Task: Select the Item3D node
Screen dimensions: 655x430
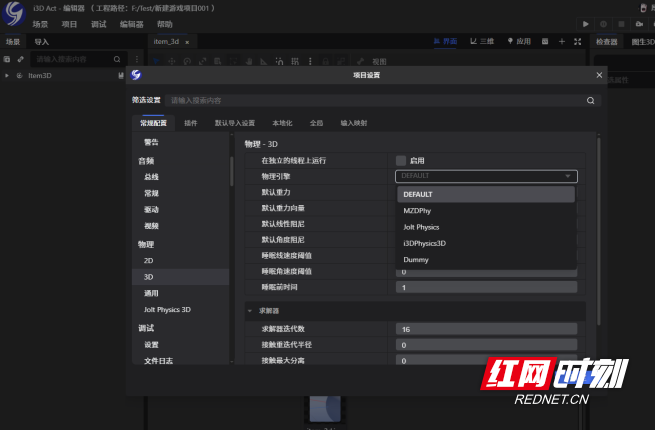Action: [x=40, y=76]
